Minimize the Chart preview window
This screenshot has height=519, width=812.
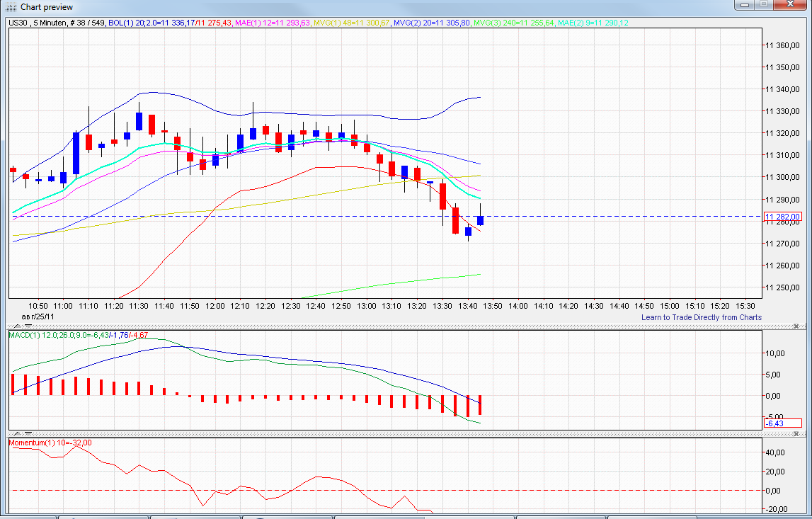click(x=745, y=5)
